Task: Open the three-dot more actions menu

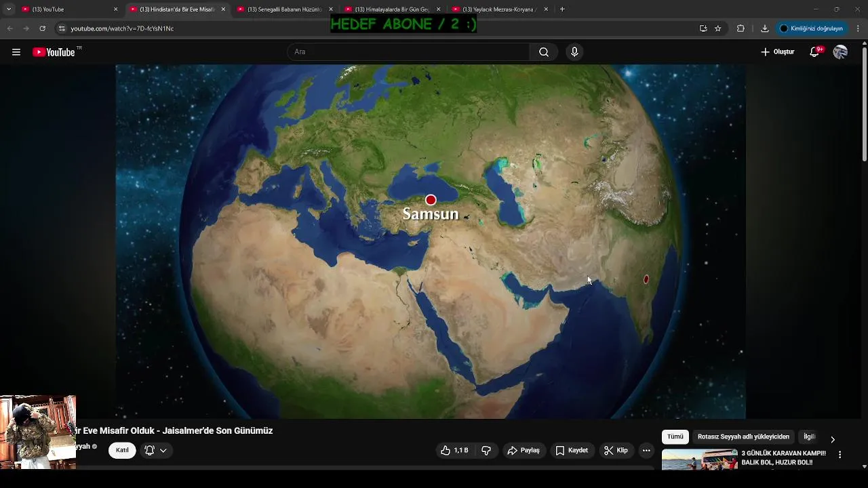Action: [x=646, y=450]
